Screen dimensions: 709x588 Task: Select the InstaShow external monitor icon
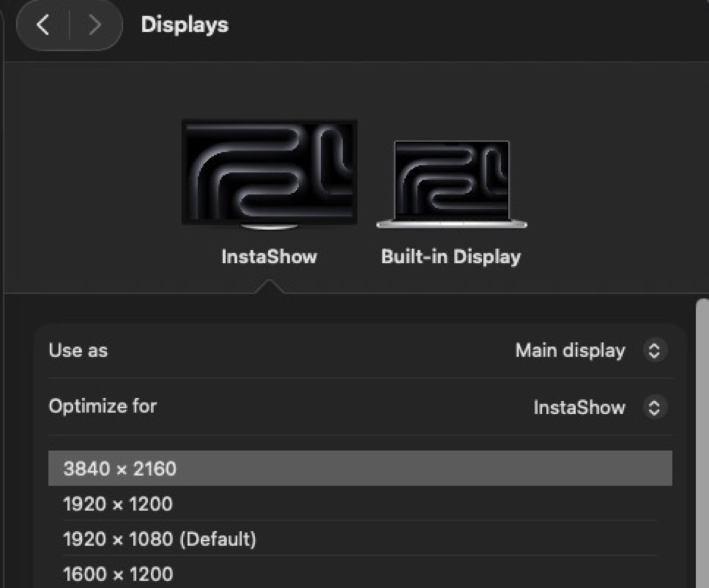click(x=269, y=171)
